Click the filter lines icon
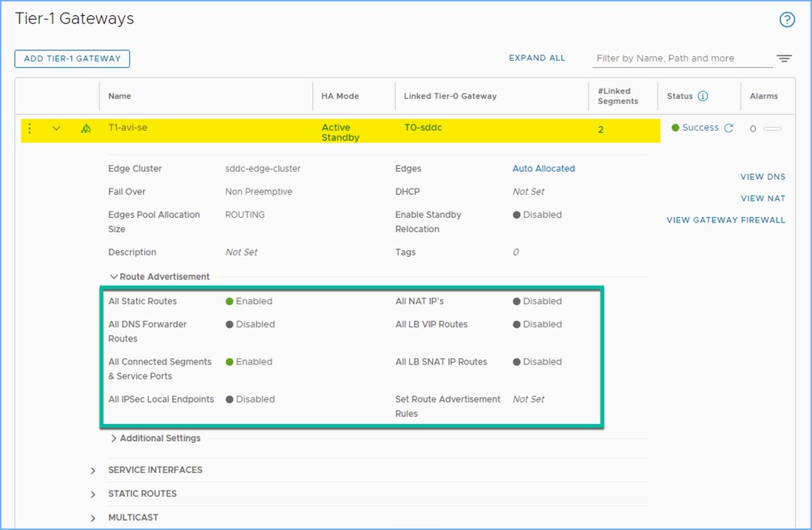 (784, 59)
